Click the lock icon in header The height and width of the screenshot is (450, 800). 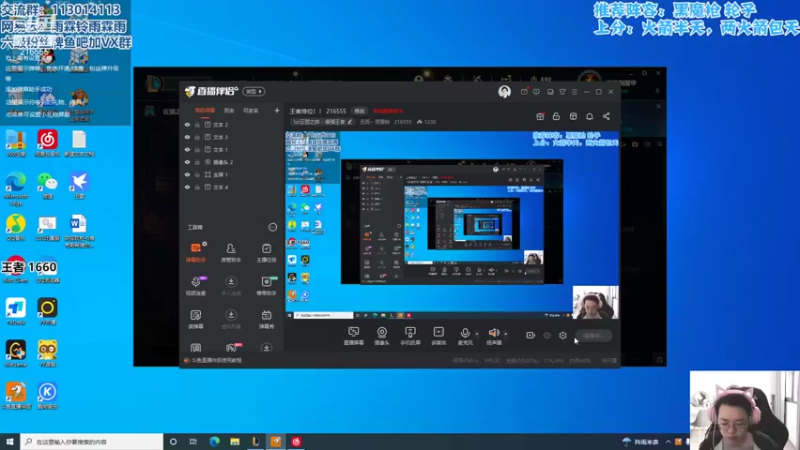click(556, 116)
